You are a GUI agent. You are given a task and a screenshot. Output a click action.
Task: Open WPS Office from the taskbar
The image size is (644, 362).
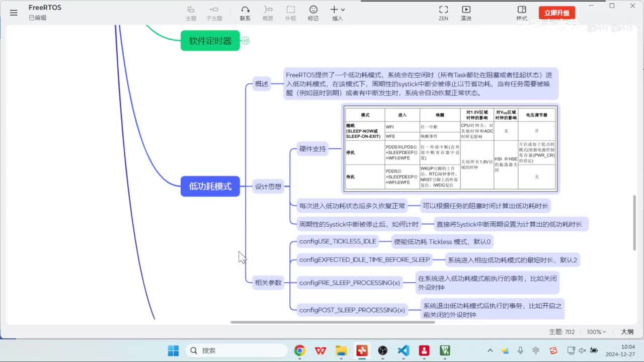pyautogui.click(x=320, y=350)
